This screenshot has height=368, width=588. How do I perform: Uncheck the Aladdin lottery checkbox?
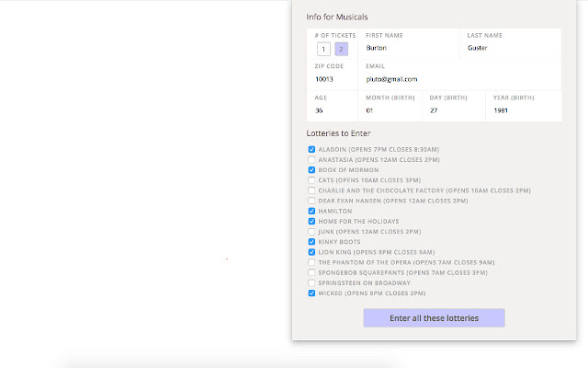[x=311, y=149]
